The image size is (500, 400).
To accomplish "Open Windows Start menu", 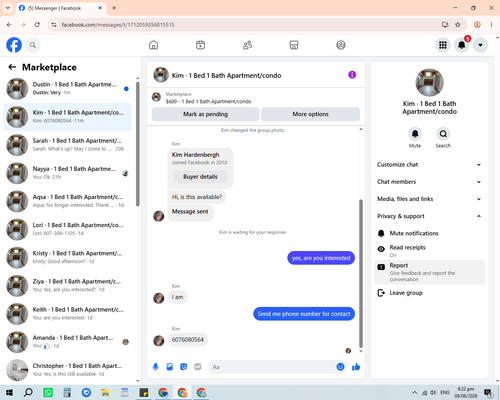I will [x=9, y=393].
